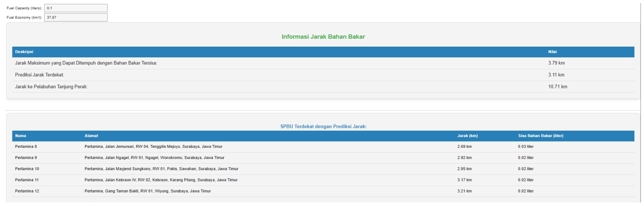
Task: Focus the Fuel Economy input field
Action: 76,18
